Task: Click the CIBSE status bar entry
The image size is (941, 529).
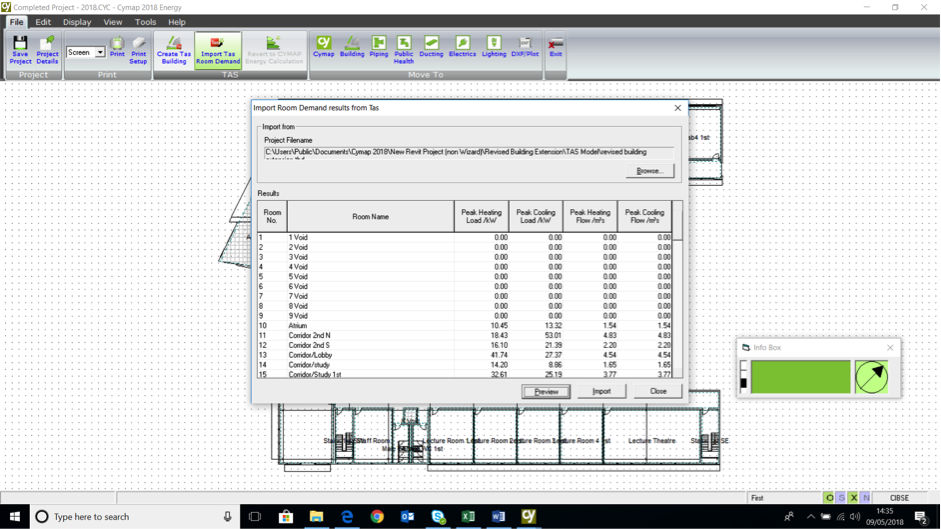Action: click(x=899, y=498)
